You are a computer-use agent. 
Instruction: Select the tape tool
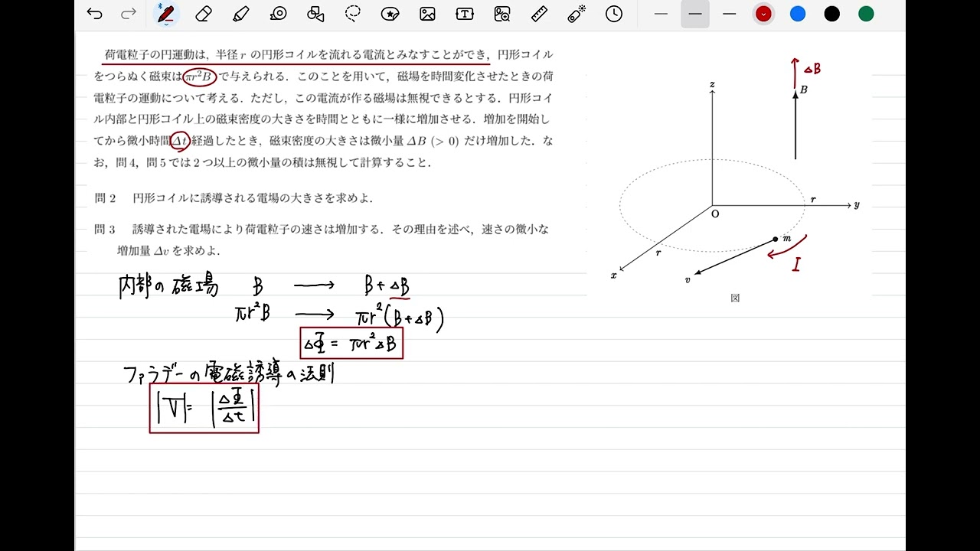click(279, 14)
